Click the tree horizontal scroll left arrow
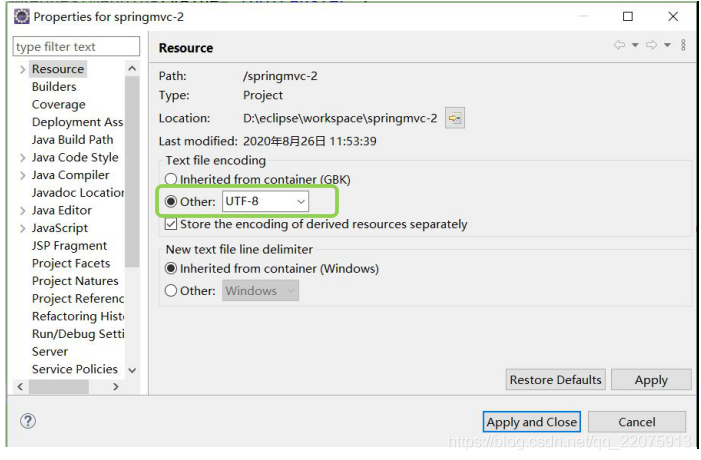 tap(20, 387)
